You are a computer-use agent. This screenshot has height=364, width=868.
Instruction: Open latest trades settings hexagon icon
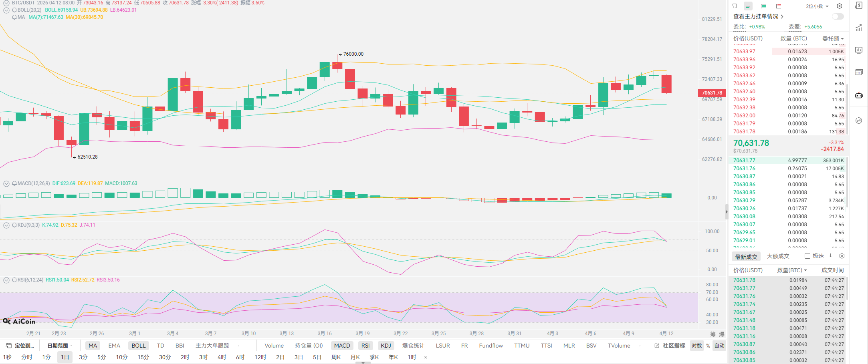click(842, 256)
